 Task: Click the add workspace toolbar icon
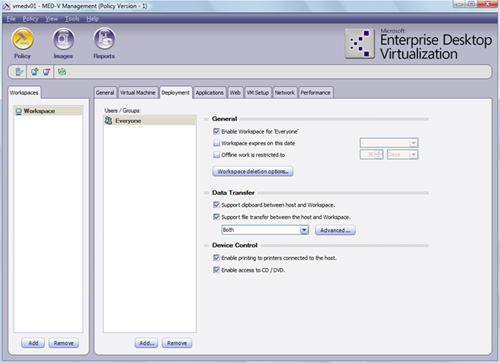[x=35, y=72]
